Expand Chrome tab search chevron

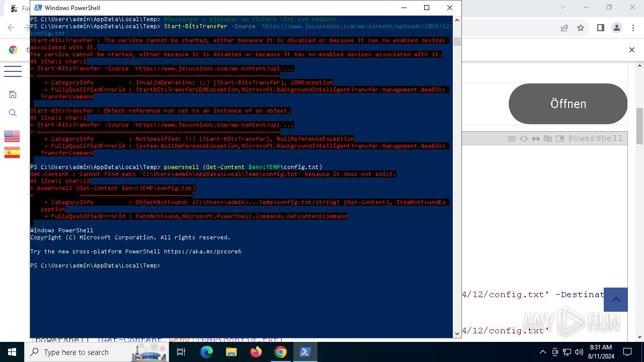pyautogui.click(x=564, y=8)
